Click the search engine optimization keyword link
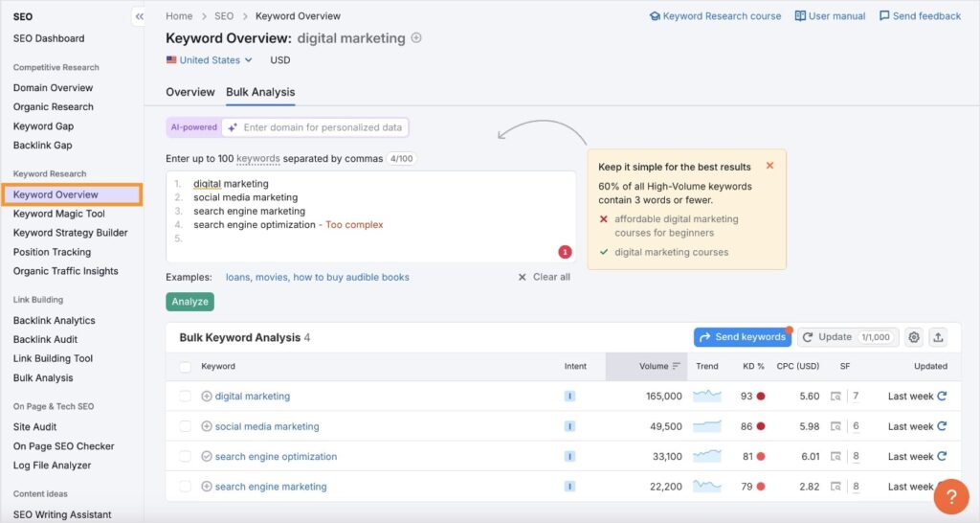 pyautogui.click(x=276, y=456)
